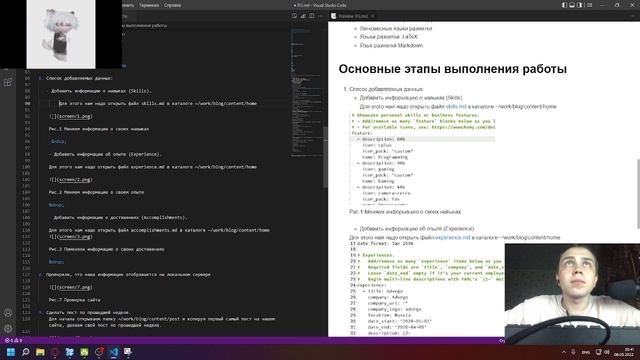Click the split editor right icon
640x360 pixels.
(x=312, y=16)
